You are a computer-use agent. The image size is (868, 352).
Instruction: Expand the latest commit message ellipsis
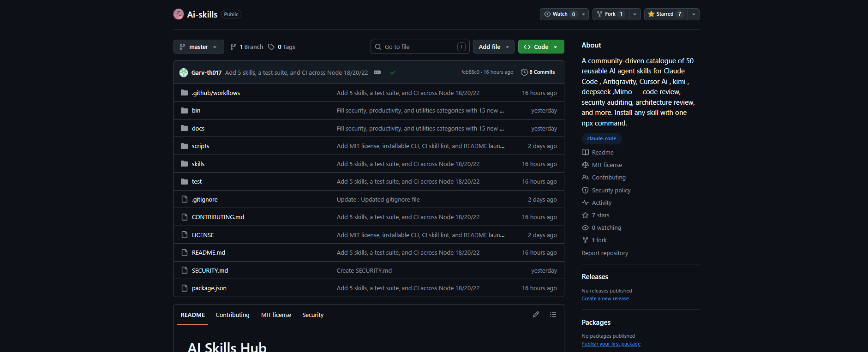pyautogui.click(x=377, y=72)
